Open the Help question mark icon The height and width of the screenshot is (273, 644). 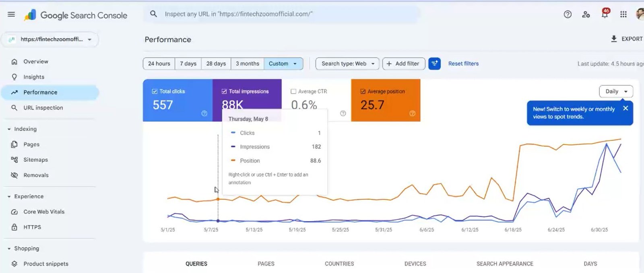coord(568,14)
